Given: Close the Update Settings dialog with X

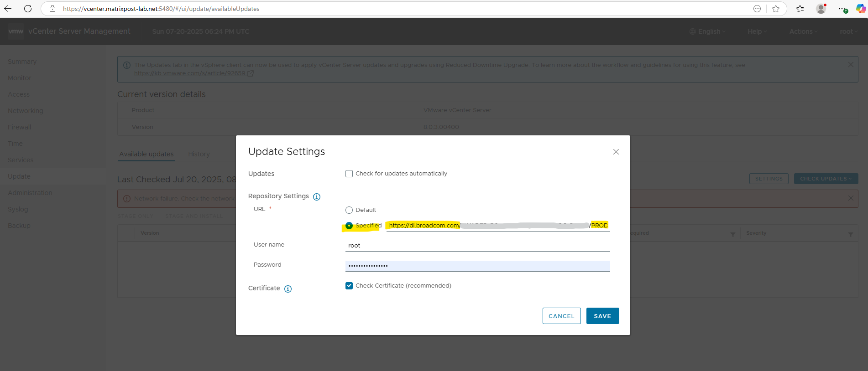Looking at the screenshot, I should click(x=616, y=152).
